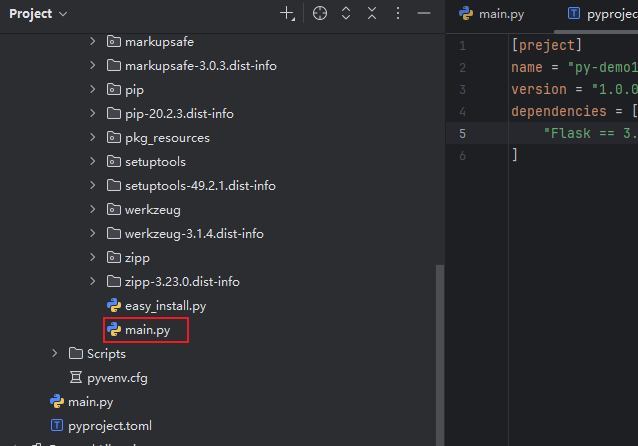Image resolution: width=638 pixels, height=446 pixels.
Task: Select the root-level main.py file
Action: [90, 402]
